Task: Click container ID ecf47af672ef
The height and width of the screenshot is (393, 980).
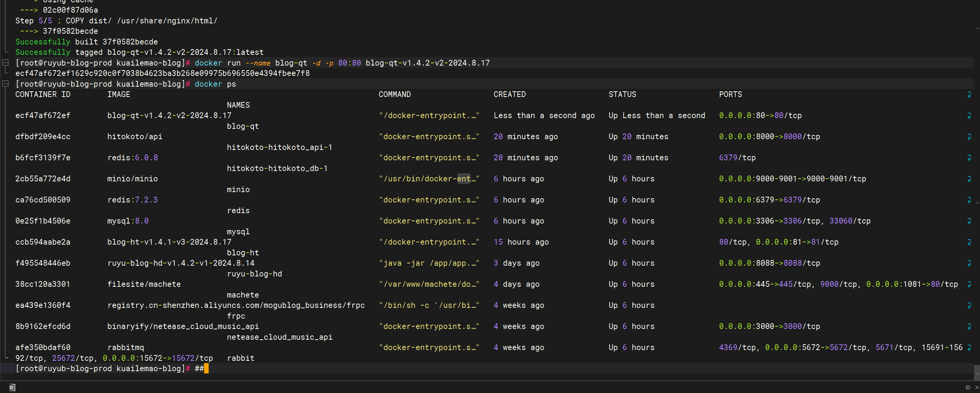Action: point(43,115)
